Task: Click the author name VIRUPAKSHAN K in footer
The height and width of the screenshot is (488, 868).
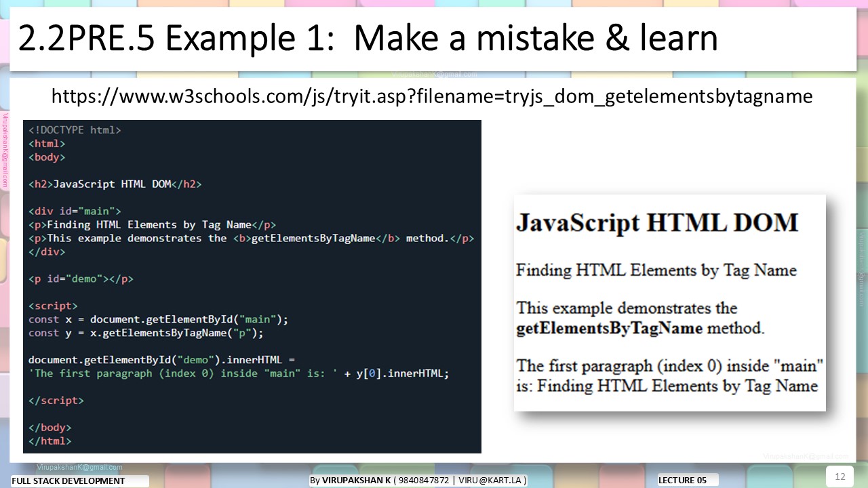Action: click(356, 481)
